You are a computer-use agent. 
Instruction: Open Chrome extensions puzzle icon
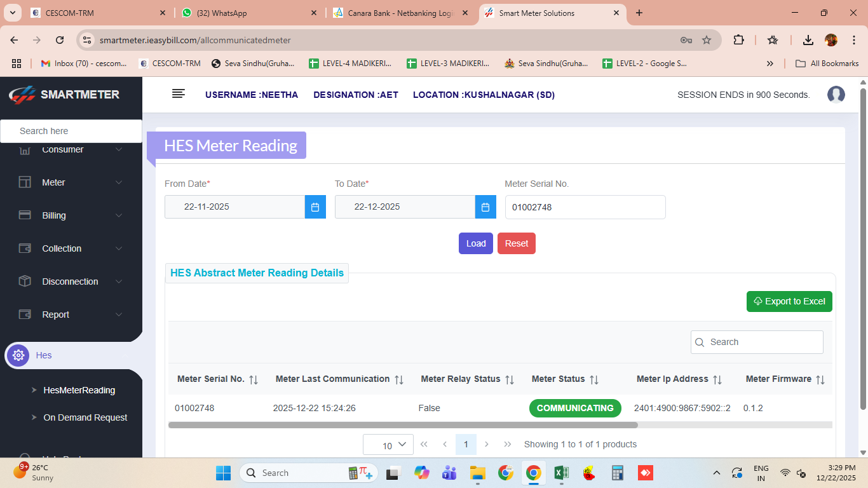[x=738, y=40]
